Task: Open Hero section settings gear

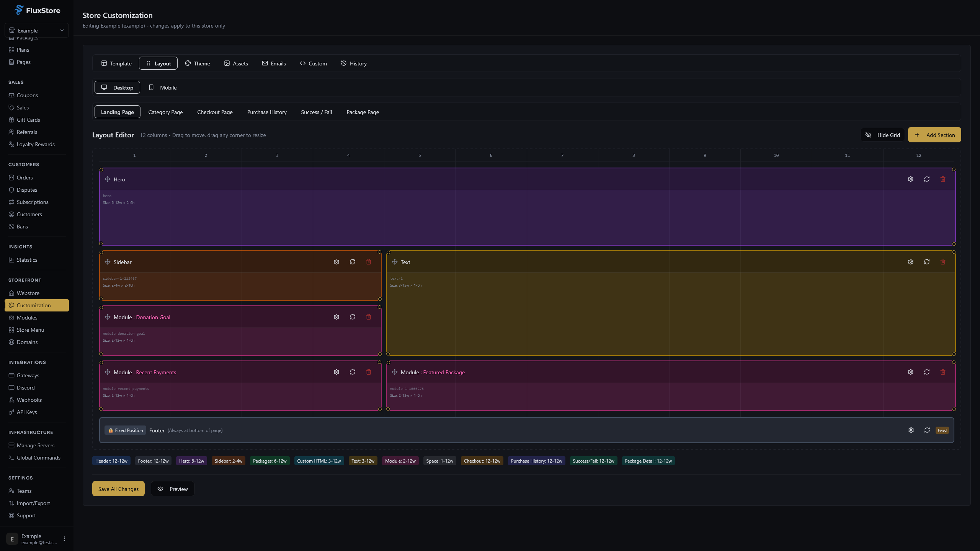Action: click(911, 179)
